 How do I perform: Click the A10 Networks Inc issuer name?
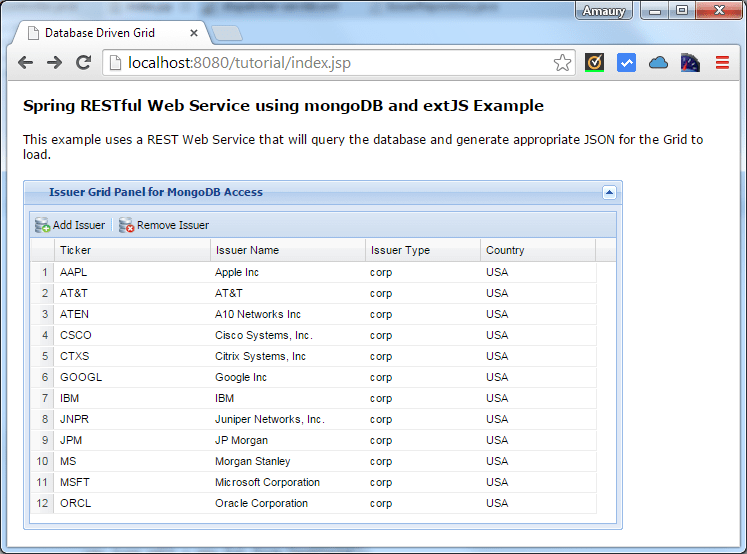pyautogui.click(x=258, y=314)
